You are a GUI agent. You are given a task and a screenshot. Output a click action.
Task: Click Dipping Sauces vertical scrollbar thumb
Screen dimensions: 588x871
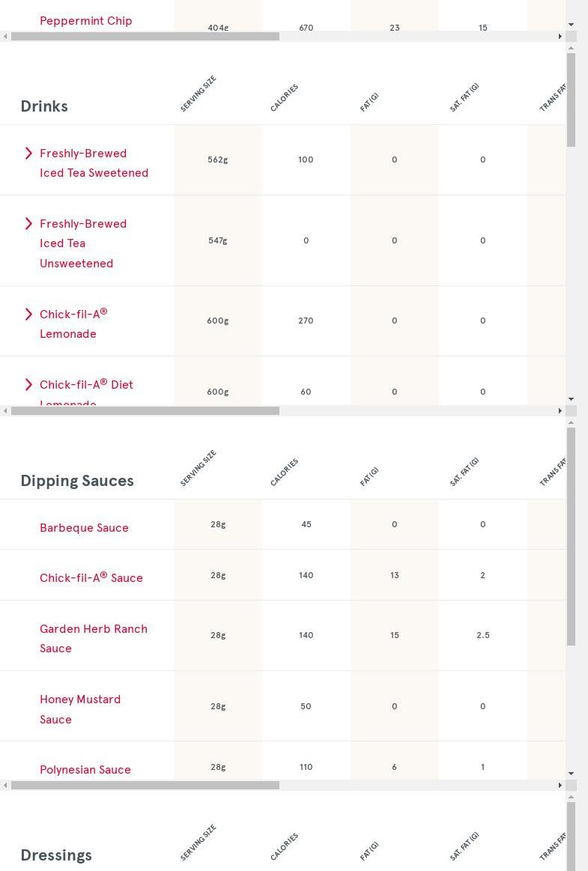point(571,536)
